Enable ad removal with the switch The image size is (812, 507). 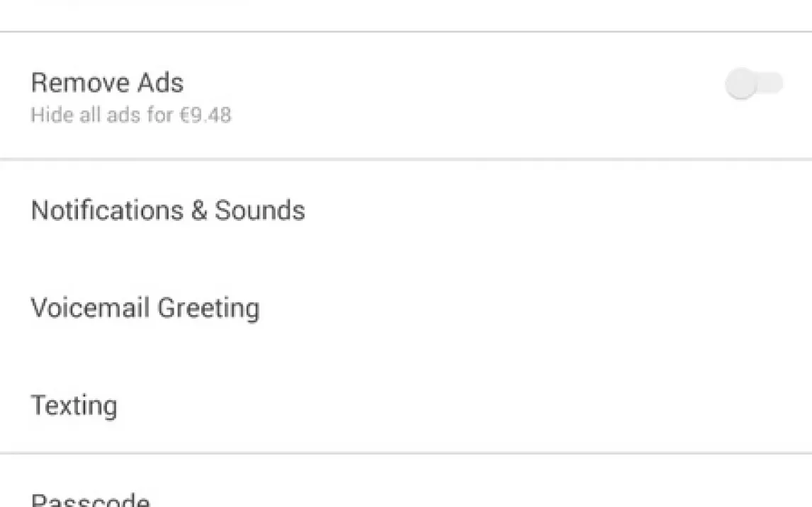pyautogui.click(x=754, y=84)
